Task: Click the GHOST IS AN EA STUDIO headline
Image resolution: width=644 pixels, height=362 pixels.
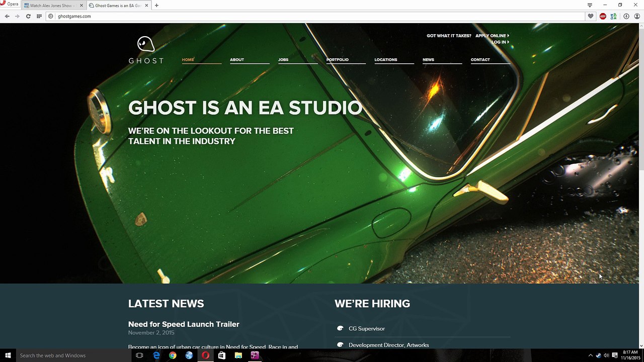Action: (x=245, y=108)
